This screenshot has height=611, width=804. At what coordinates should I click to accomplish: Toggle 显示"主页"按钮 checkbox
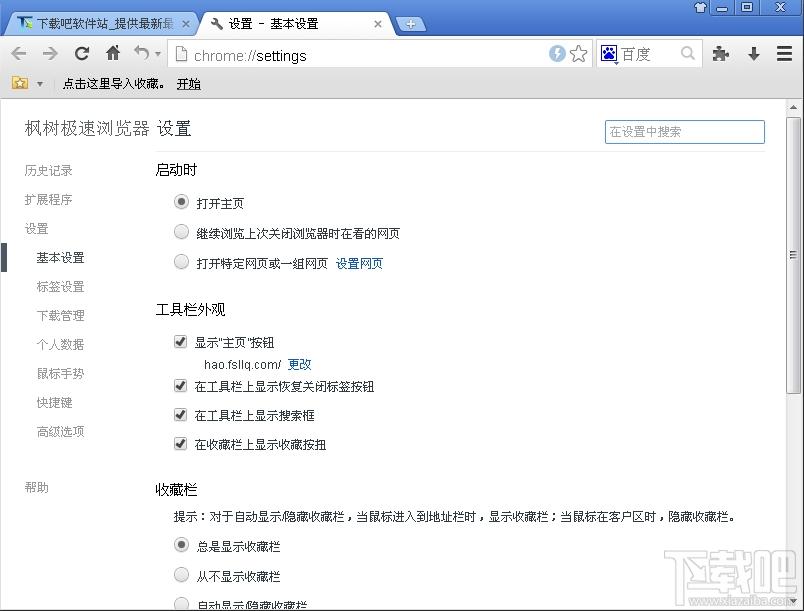click(180, 341)
